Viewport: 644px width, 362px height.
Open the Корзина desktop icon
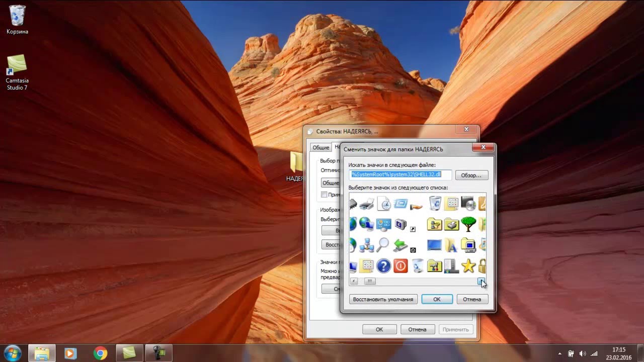pos(17,20)
